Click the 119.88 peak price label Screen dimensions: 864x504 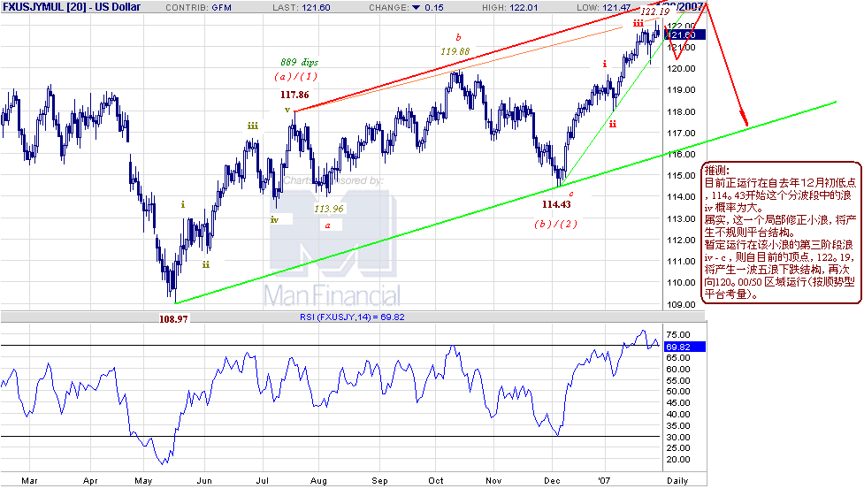click(x=455, y=51)
